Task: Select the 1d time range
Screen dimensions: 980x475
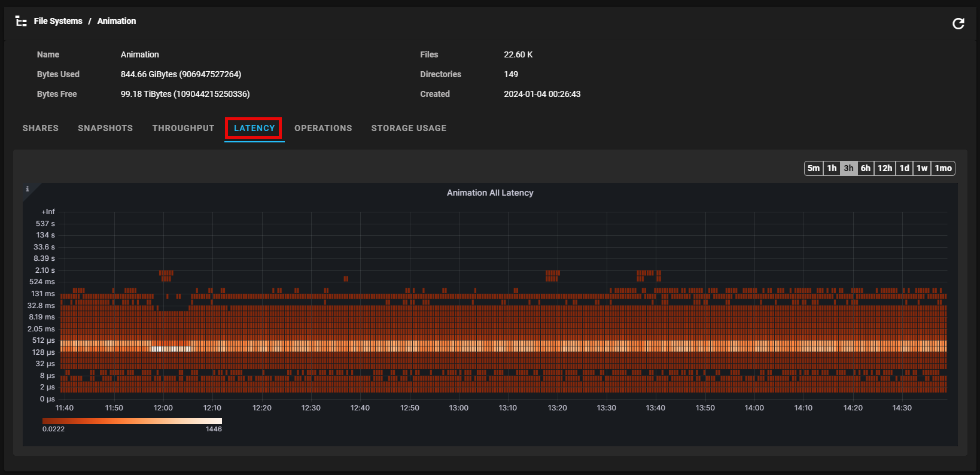Action: coord(905,168)
